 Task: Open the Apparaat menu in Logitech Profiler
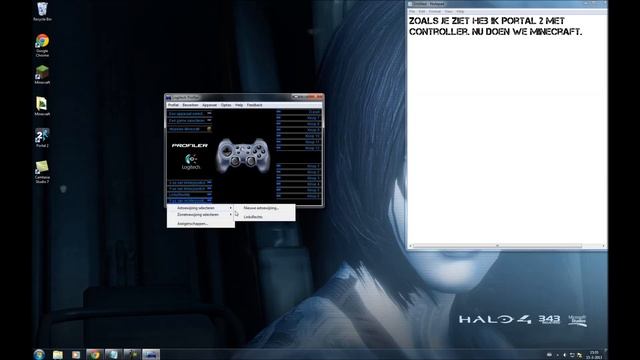[x=209, y=105]
